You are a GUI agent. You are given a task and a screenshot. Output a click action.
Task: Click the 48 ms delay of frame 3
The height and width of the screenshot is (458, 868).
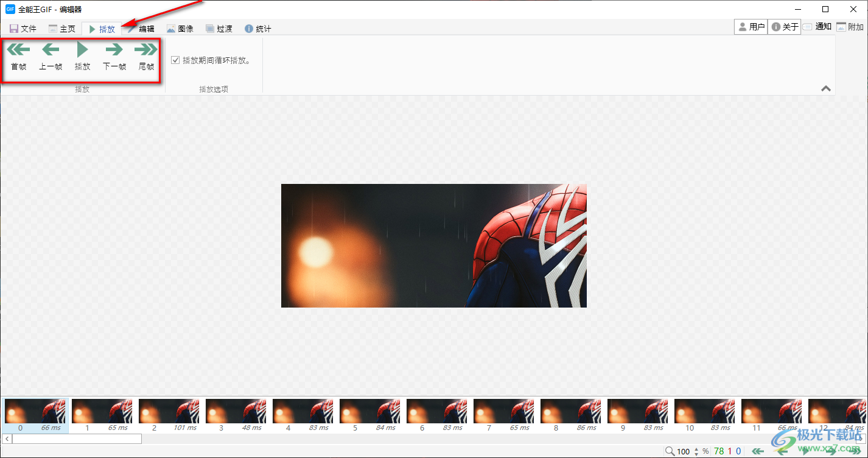tap(251, 428)
